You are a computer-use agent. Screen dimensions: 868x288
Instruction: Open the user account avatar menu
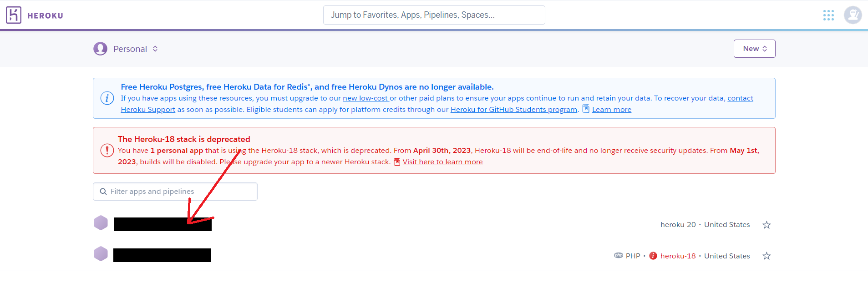[853, 15]
